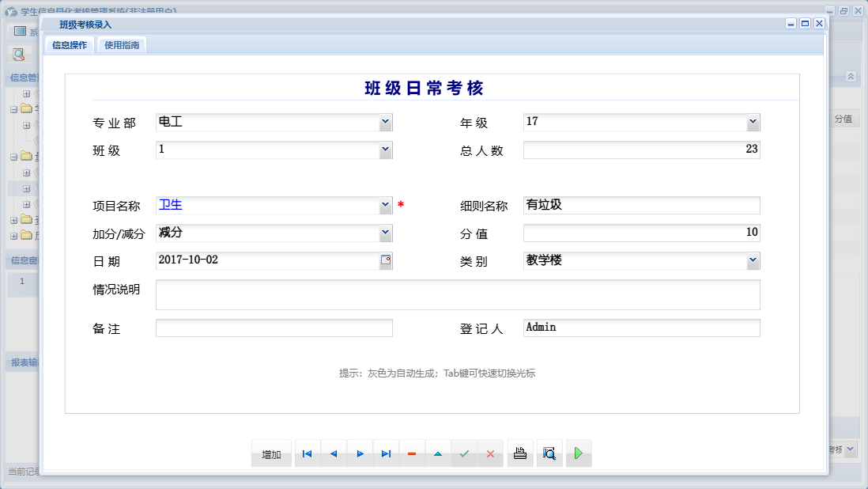Open the 专业部 dropdown showing 电工
Screen dimensions: 868x489
point(385,122)
